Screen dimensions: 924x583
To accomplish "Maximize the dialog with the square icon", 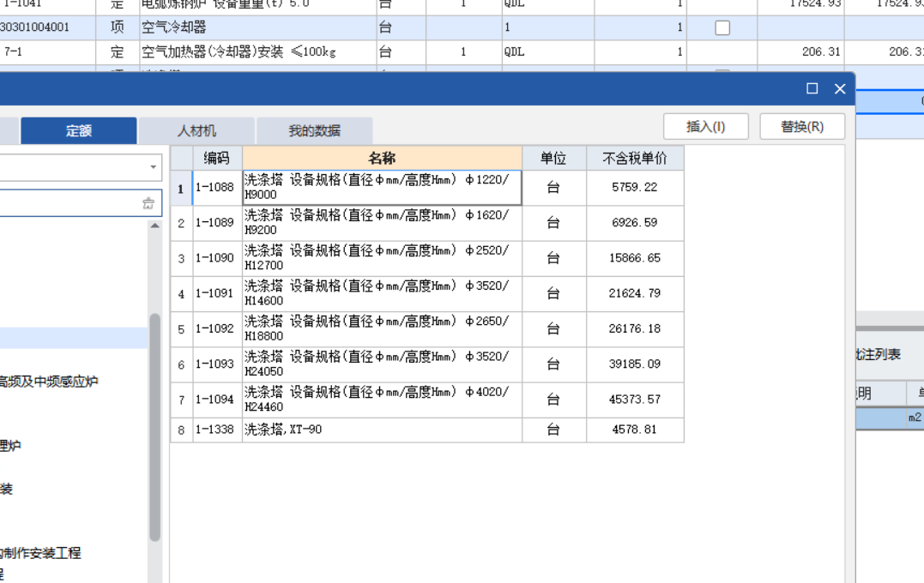I will pos(810,88).
